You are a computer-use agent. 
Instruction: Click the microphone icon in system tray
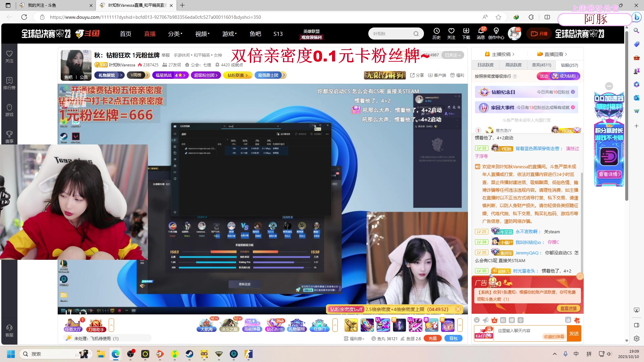click(x=566, y=354)
